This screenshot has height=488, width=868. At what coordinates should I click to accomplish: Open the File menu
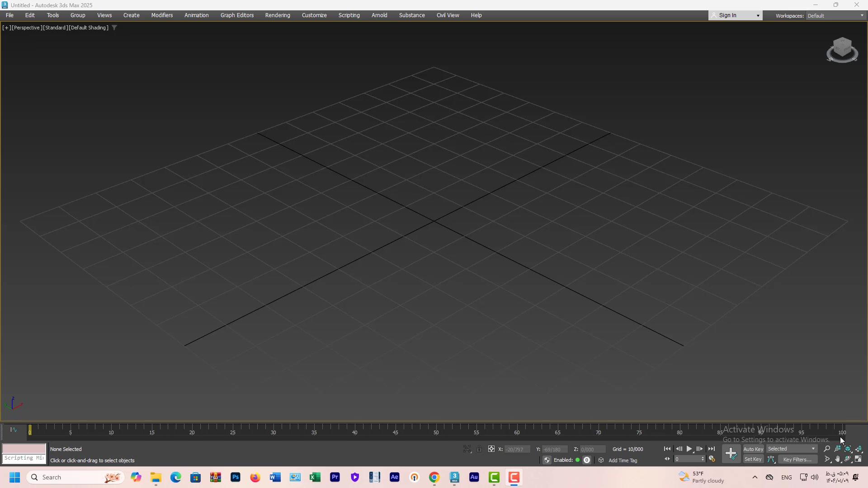pyautogui.click(x=9, y=15)
